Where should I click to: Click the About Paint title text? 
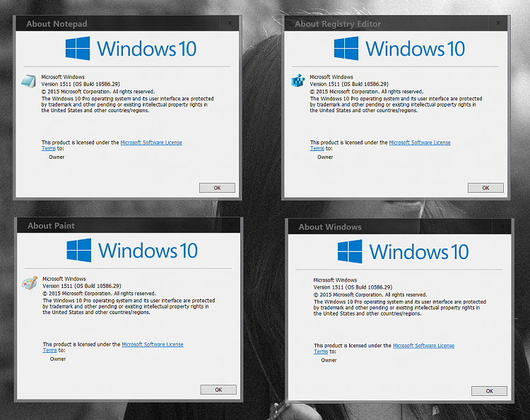(x=51, y=226)
